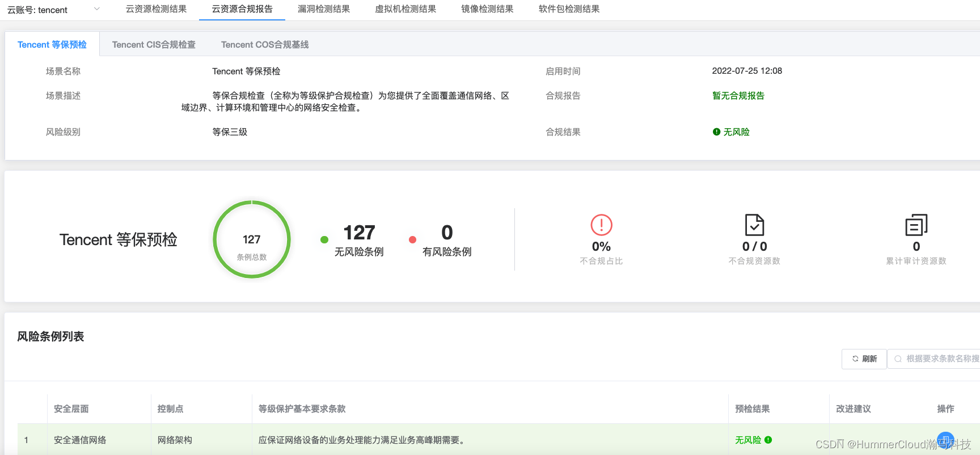Viewport: 980px width, 455px height.
Task: Click the 风险条例列表 heading
Action: click(x=50, y=336)
